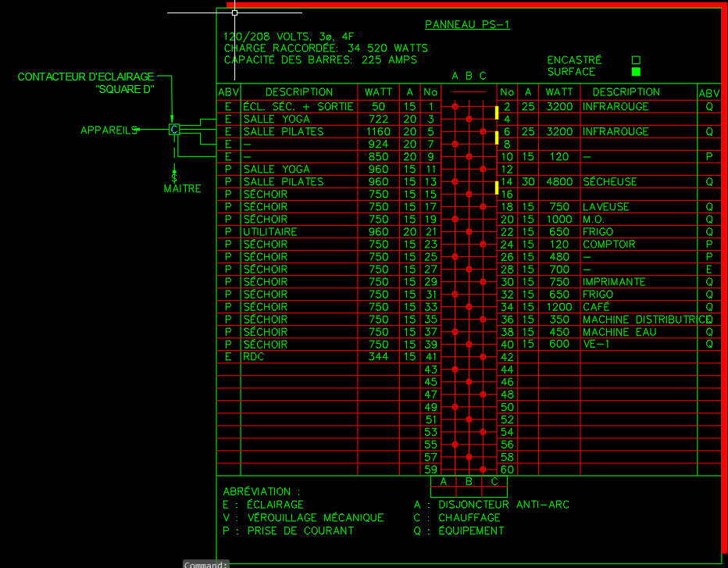Select phase C box under the bus
The image size is (728, 568).
494,482
